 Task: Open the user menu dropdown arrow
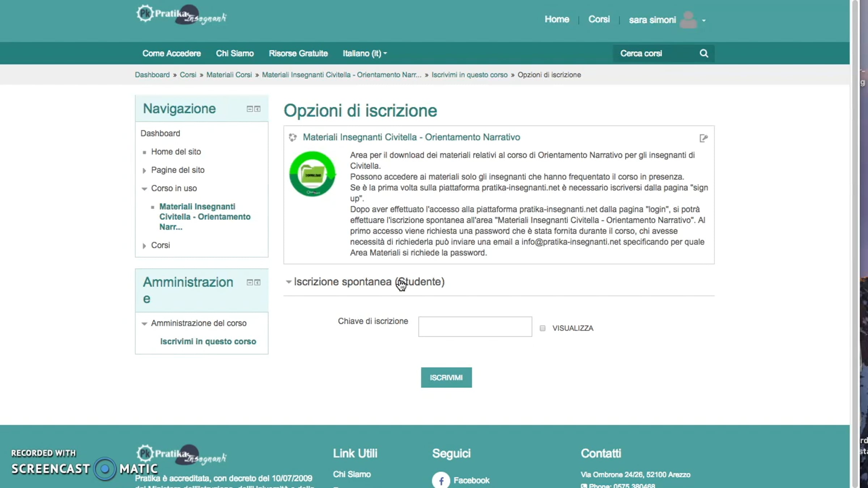(704, 21)
